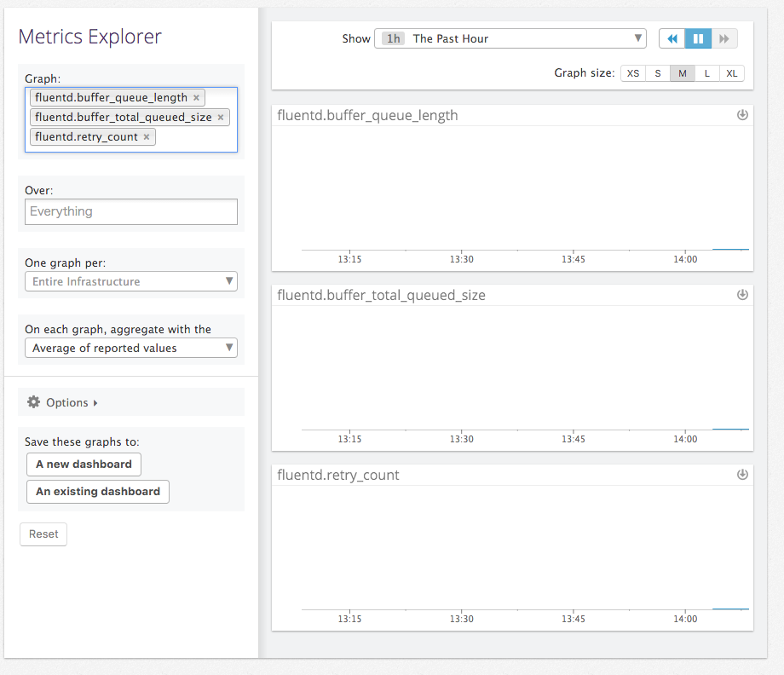Pause live graph updates
Image resolution: width=784 pixels, height=675 pixels.
[698, 38]
